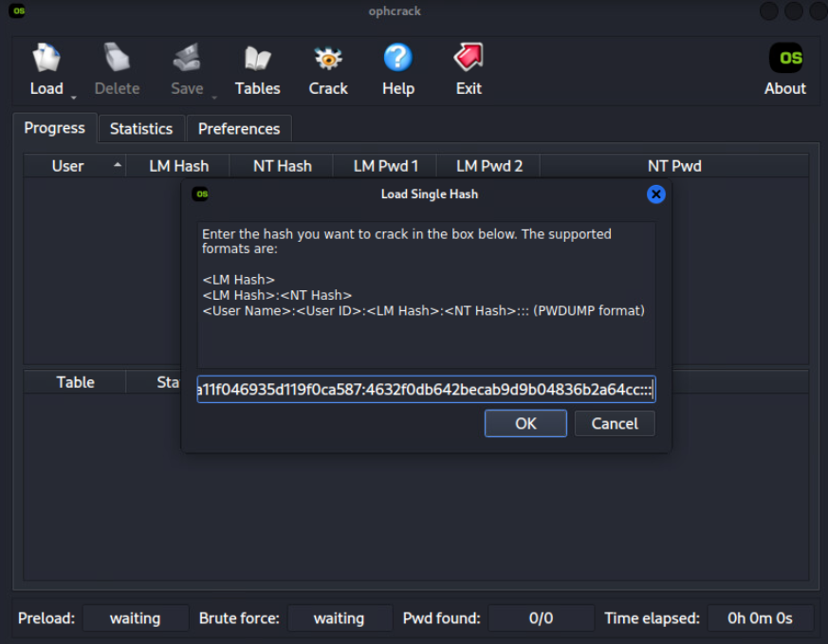The height and width of the screenshot is (644, 828).
Task: Expand the Load dropdown arrow
Action: coord(73,98)
